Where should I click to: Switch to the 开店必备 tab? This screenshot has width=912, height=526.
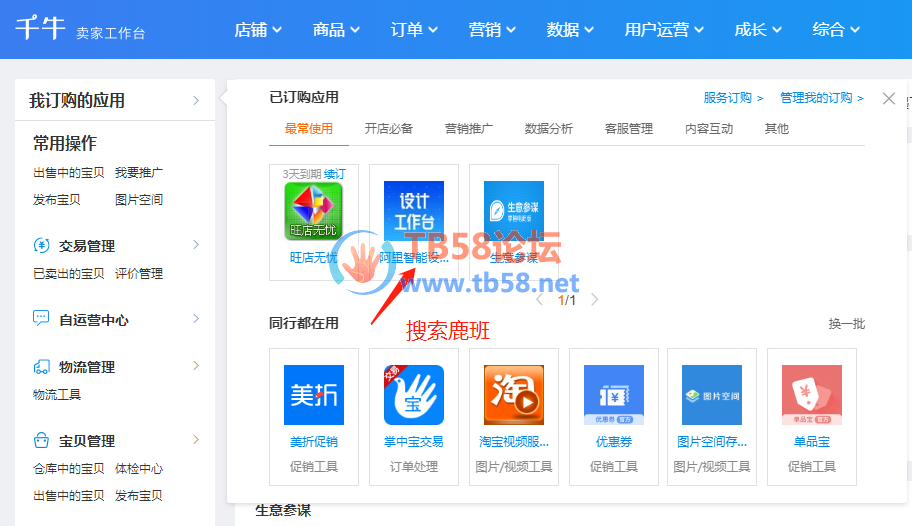389,128
